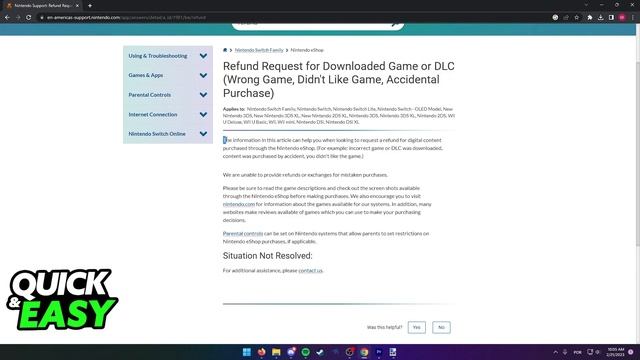Open File Explorer from the taskbar
Image resolution: width=640 pixels, height=360 pixels.
click(276, 352)
